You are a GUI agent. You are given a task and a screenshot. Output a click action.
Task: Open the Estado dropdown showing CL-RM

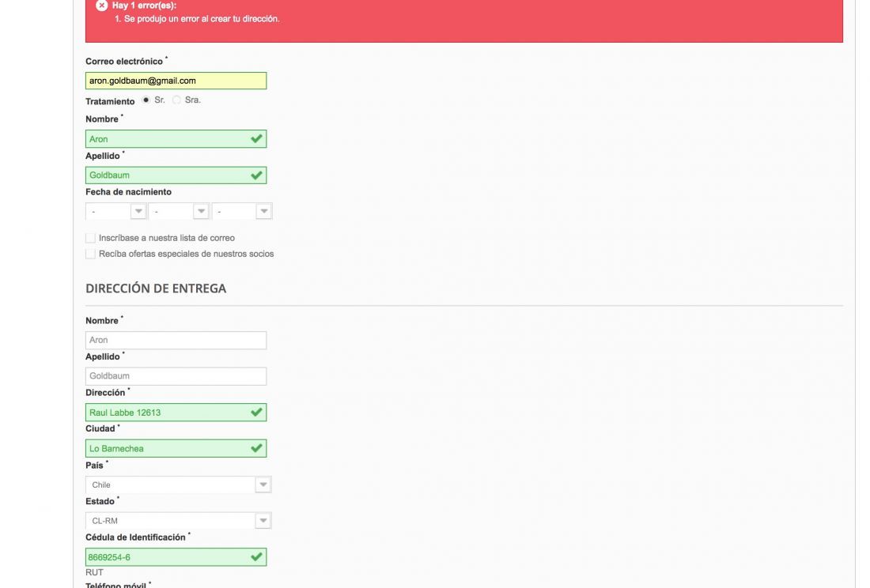point(178,521)
